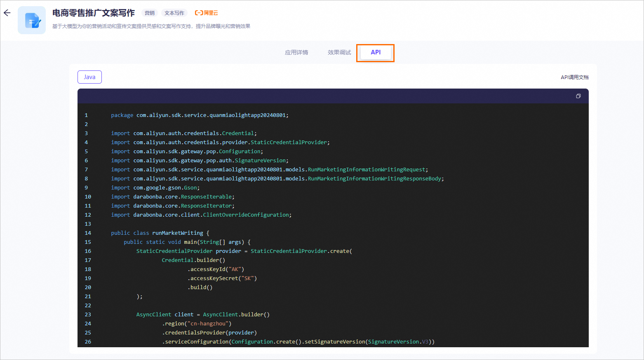Click the blue document app icon
Image resolution: width=644 pixels, height=360 pixels.
32,20
